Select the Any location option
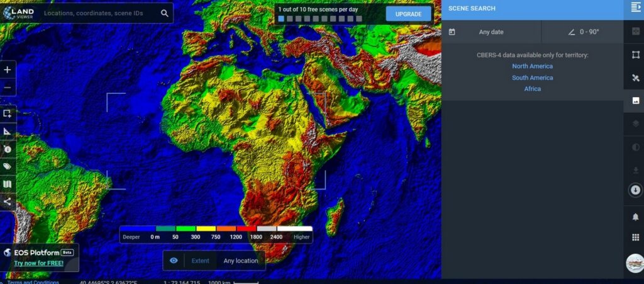Screen dimensions: 644x284 point(241,261)
